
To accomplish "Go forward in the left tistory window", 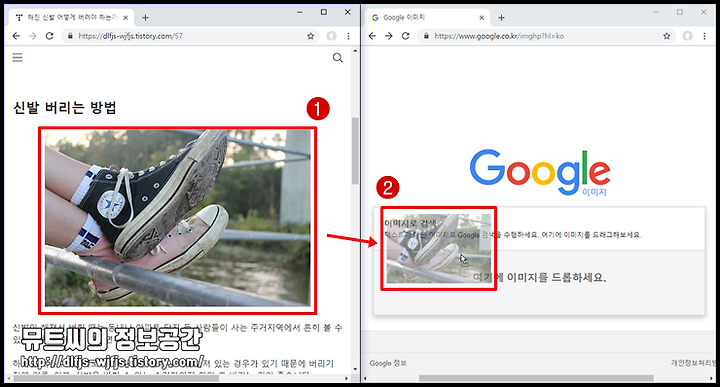I will tap(33, 36).
